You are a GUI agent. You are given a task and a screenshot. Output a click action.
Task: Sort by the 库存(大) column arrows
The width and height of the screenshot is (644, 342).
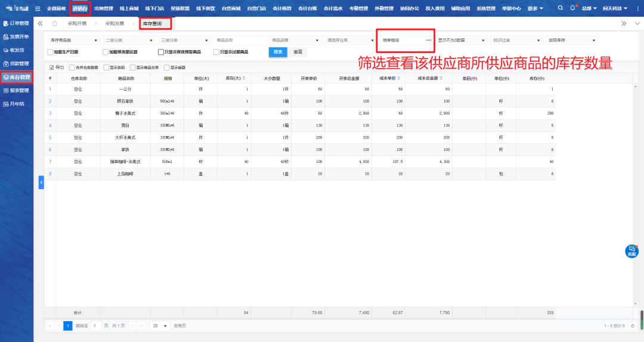(x=244, y=78)
